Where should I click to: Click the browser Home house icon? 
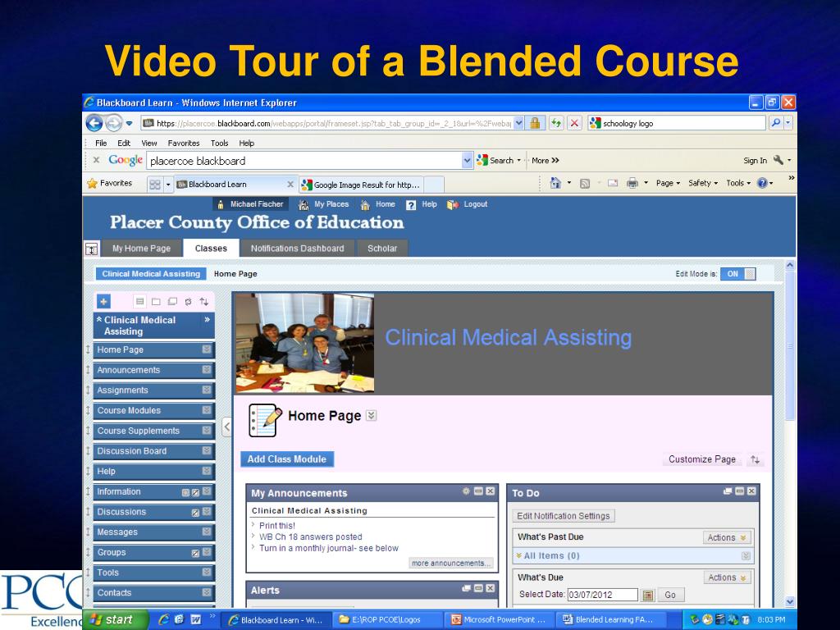555,183
